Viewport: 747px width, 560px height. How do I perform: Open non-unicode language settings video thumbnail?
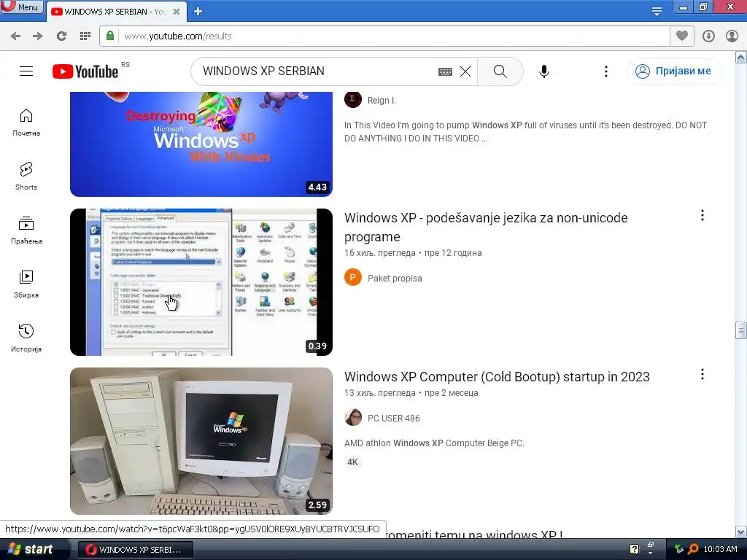[201, 282]
